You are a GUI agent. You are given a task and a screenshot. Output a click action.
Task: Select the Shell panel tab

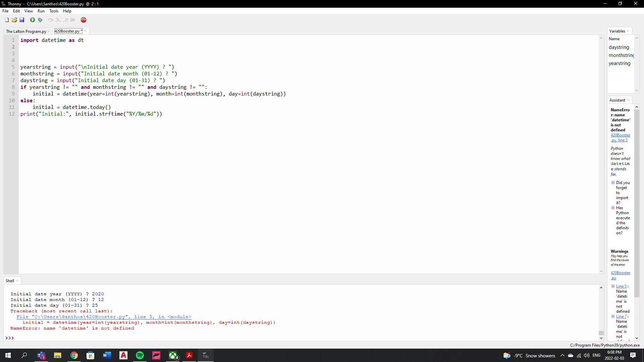click(10, 281)
